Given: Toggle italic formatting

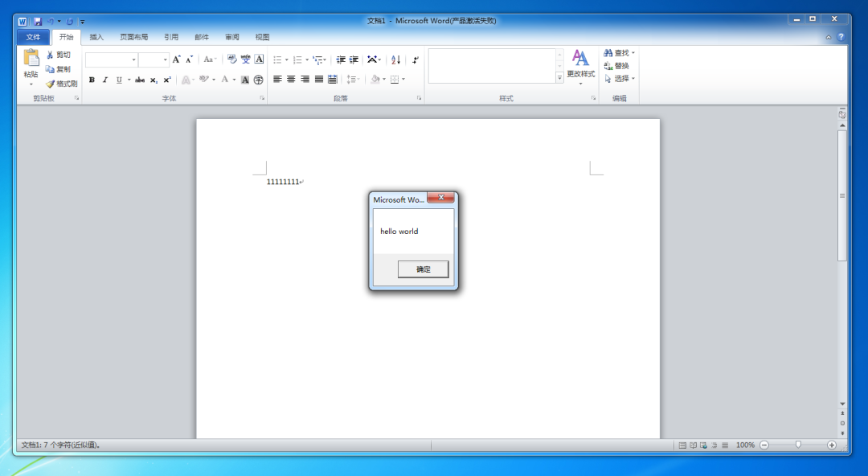Looking at the screenshot, I should coord(105,80).
